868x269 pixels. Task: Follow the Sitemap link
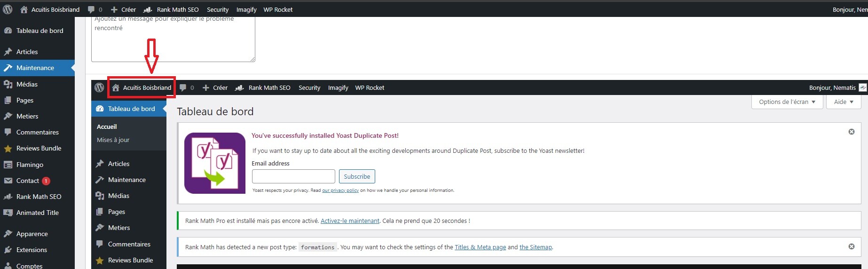[x=536, y=247]
